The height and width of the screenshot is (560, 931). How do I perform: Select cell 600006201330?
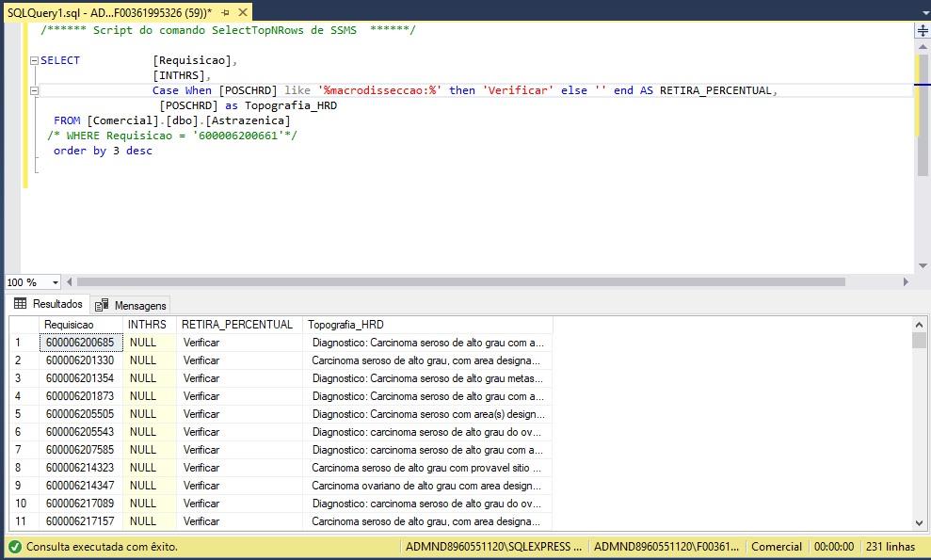(81, 360)
